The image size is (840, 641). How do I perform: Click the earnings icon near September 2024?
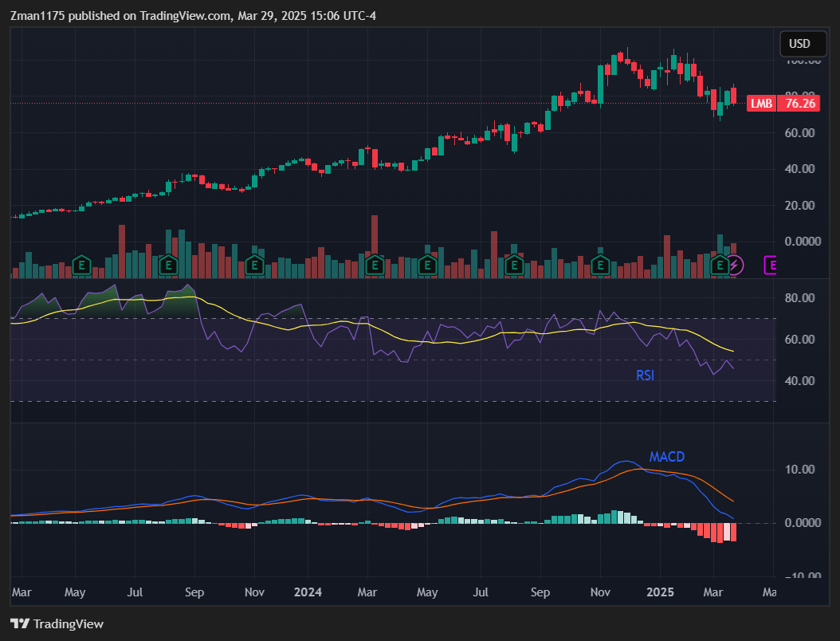514,264
